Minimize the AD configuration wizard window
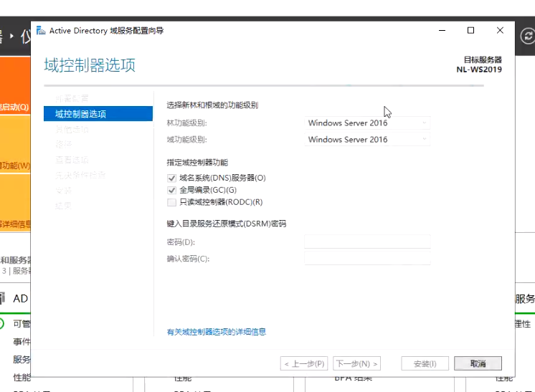The height and width of the screenshot is (392, 535). coord(442,30)
